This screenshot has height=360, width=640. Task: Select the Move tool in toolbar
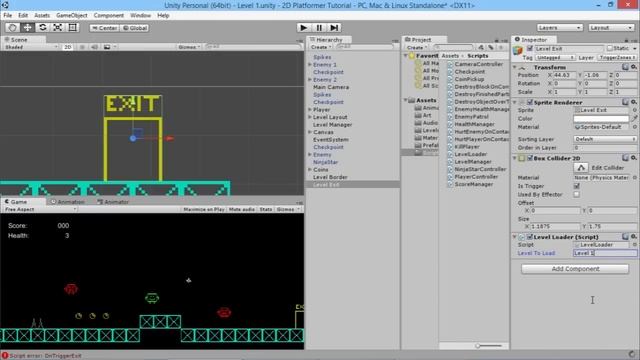coord(27,27)
